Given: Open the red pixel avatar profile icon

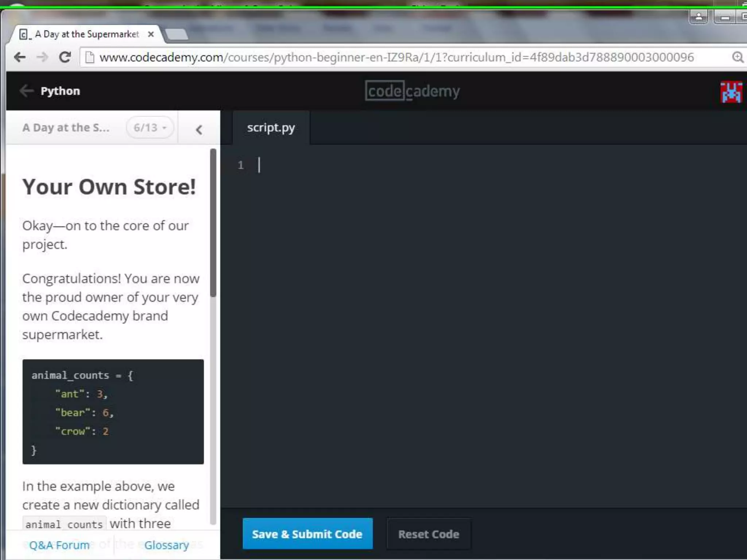Looking at the screenshot, I should click(x=731, y=92).
